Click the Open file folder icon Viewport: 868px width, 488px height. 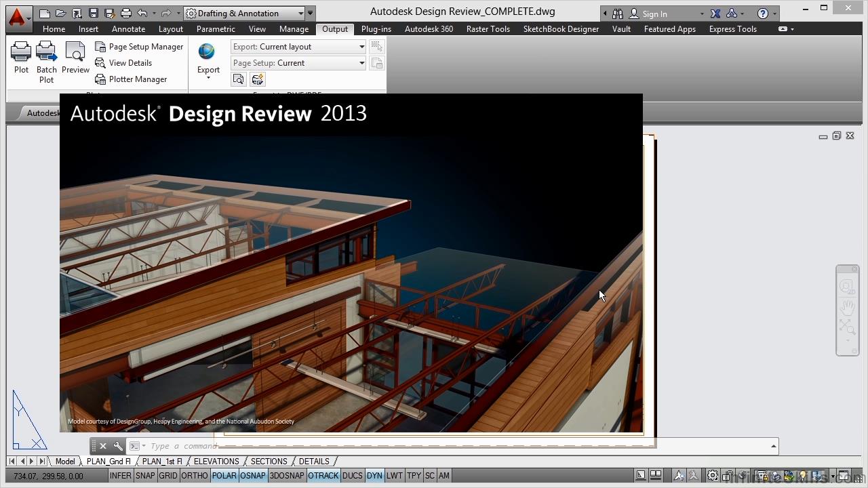[x=61, y=13]
